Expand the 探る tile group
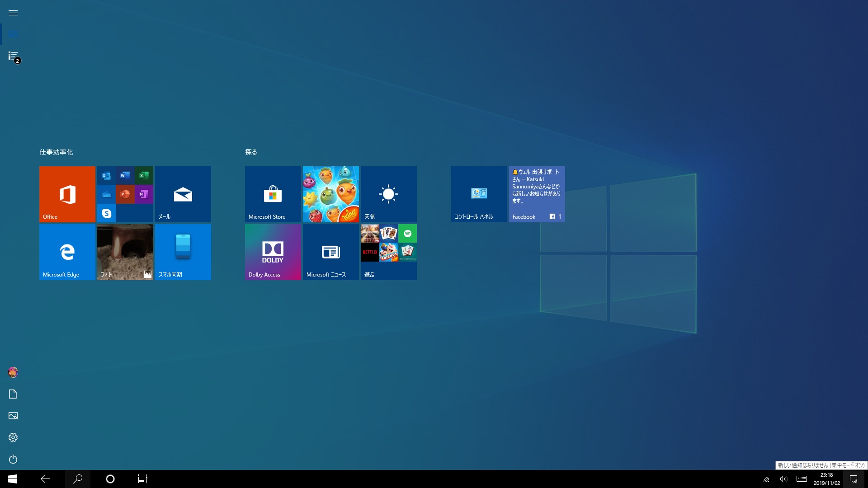Viewport: 868px width, 488px height. coord(251,151)
